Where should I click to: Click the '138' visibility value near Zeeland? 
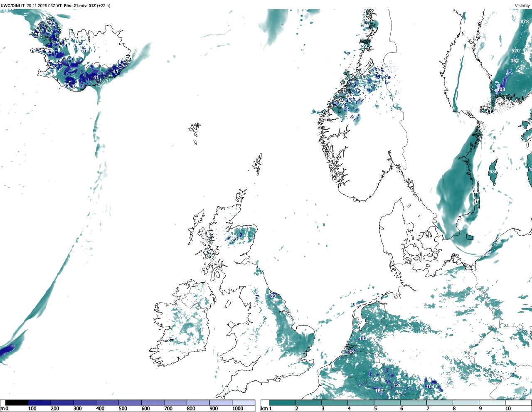[350, 352]
